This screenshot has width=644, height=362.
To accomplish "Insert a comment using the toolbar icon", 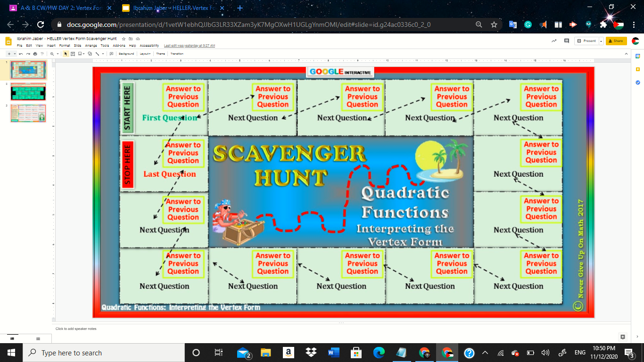I will click(111, 53).
